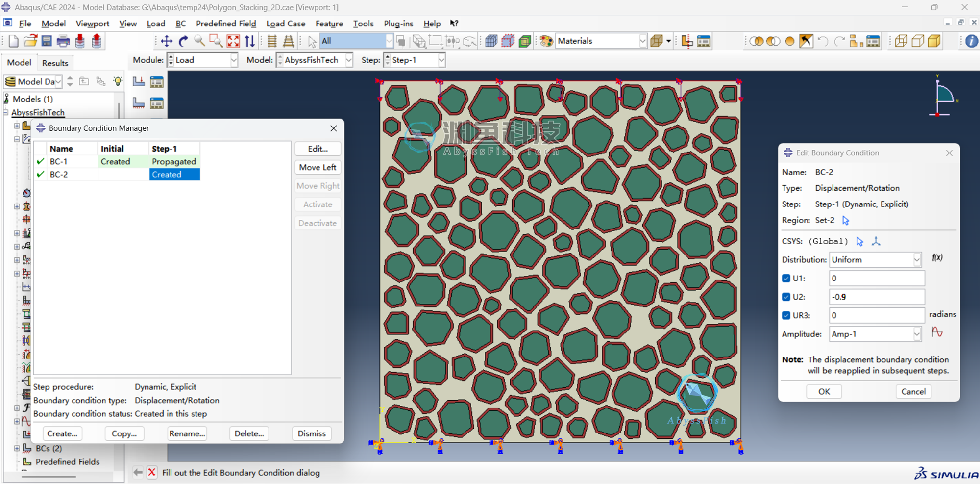Expand the BCs (2) tree node
Image resolution: width=980 pixels, height=484 pixels.
pos(17,448)
